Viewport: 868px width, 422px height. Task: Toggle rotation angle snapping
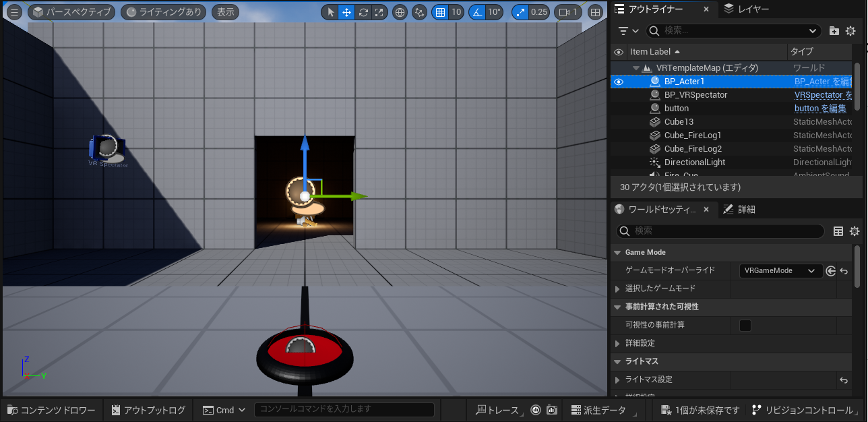476,12
